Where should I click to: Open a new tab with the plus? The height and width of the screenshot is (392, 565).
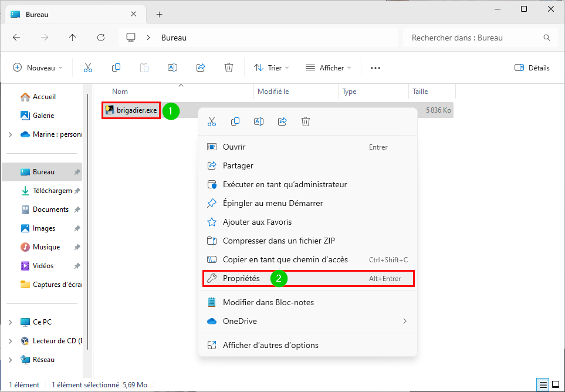click(x=159, y=15)
